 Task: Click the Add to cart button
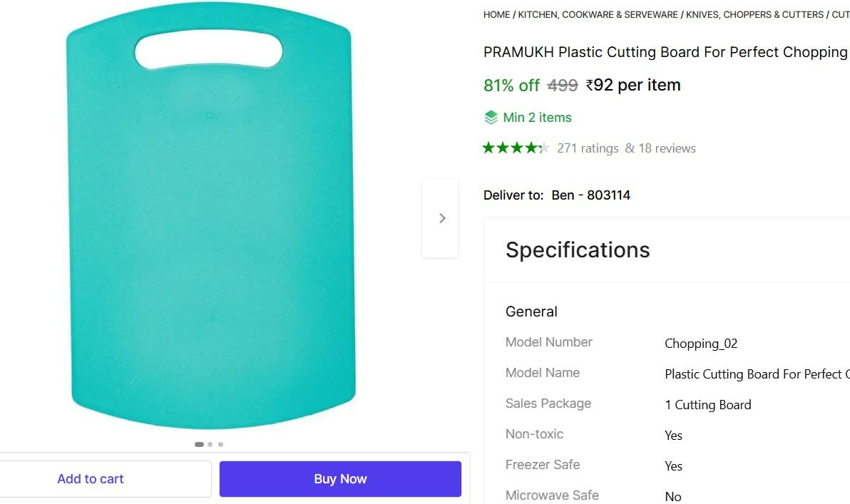pos(90,478)
